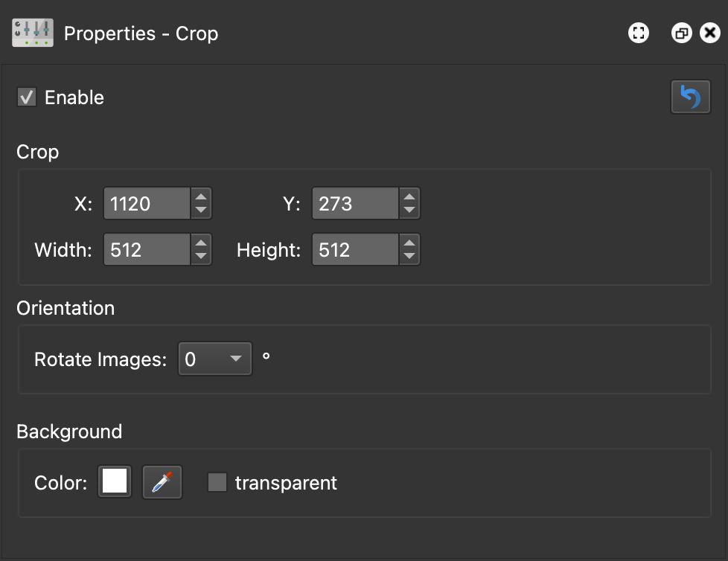Decrease Height using its stepper arrow
Image resolution: width=728 pixels, height=561 pixels.
tap(409, 255)
